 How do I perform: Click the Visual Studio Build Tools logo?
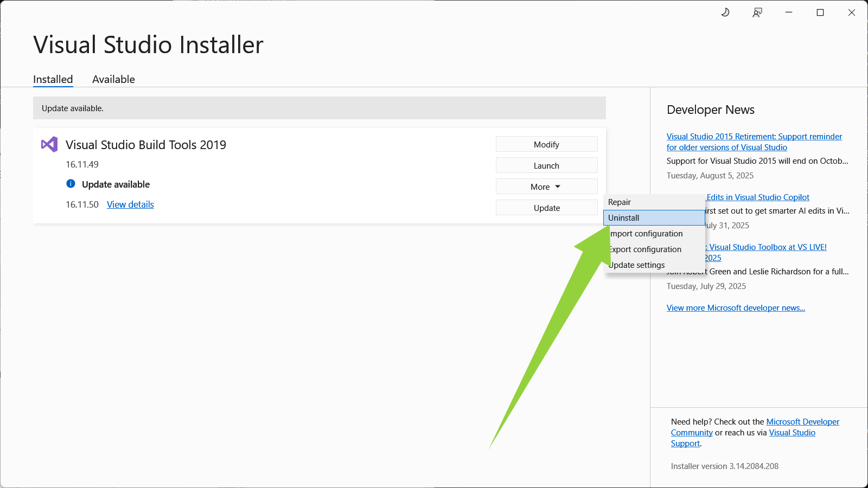49,144
